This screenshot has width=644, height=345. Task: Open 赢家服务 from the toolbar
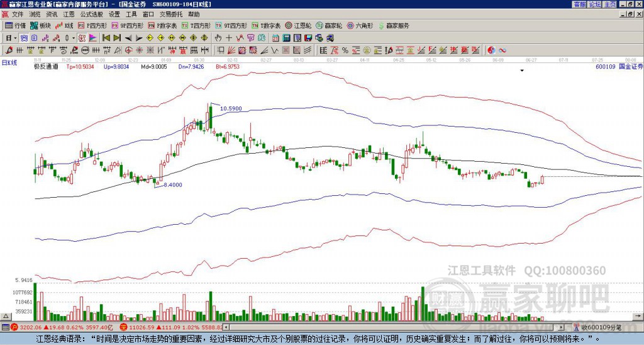(x=394, y=25)
